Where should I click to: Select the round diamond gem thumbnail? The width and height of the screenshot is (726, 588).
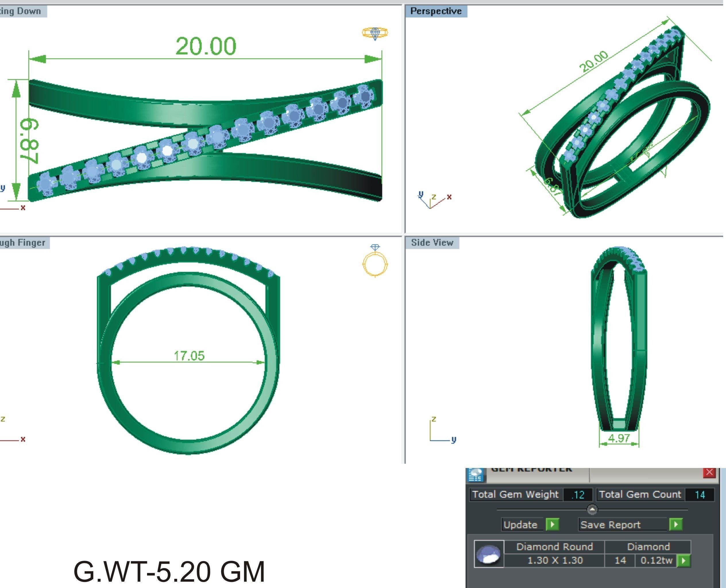tap(488, 554)
